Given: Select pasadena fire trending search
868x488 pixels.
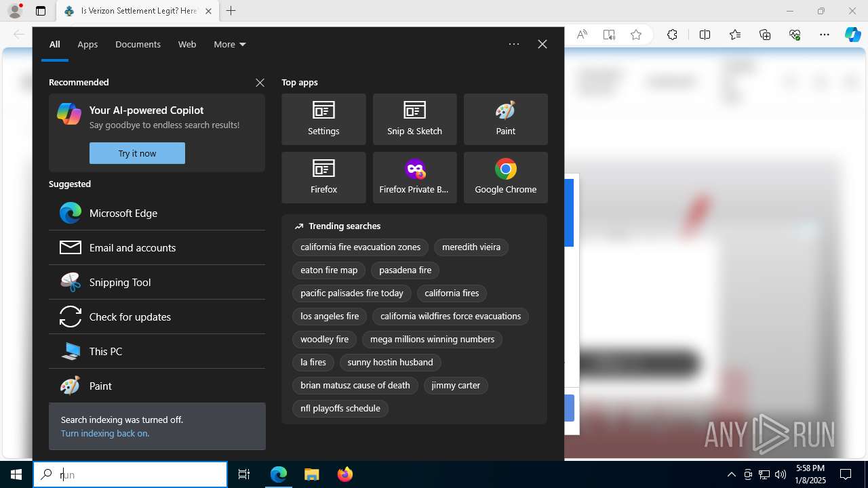Looking at the screenshot, I should coord(406,270).
